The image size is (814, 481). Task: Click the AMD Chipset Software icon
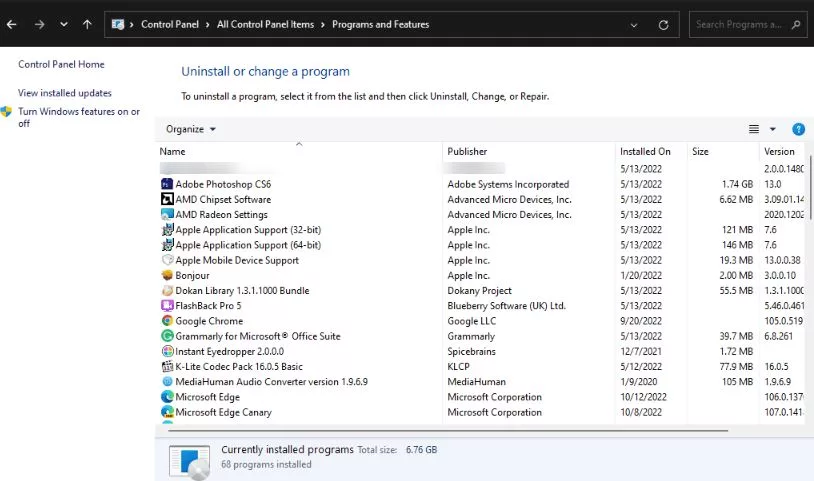167,199
